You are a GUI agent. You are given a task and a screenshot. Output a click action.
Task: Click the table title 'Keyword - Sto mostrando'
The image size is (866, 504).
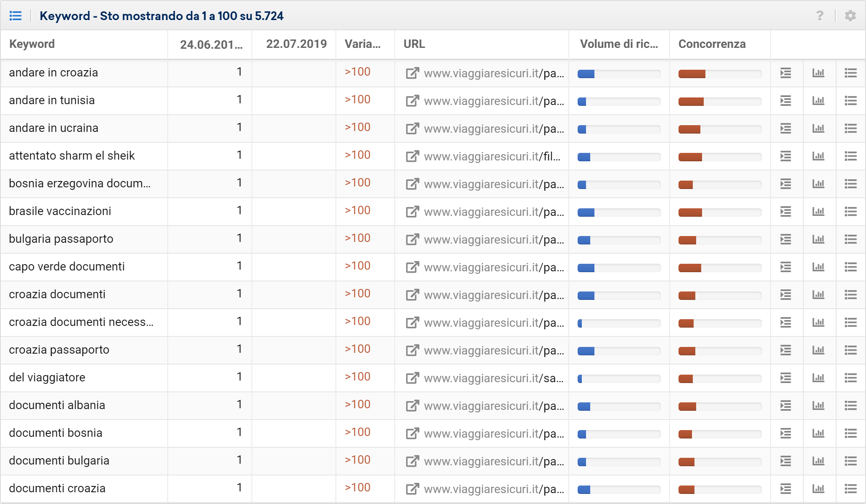(161, 16)
